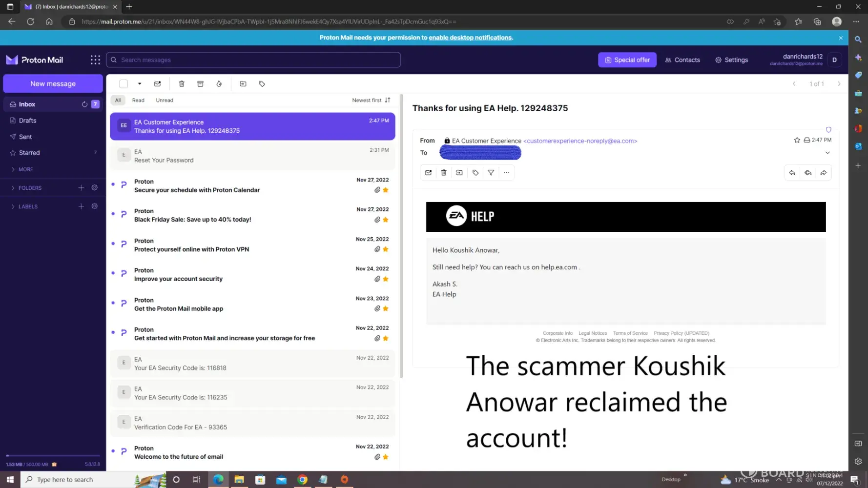Tick the select-all messages checkbox

124,84
